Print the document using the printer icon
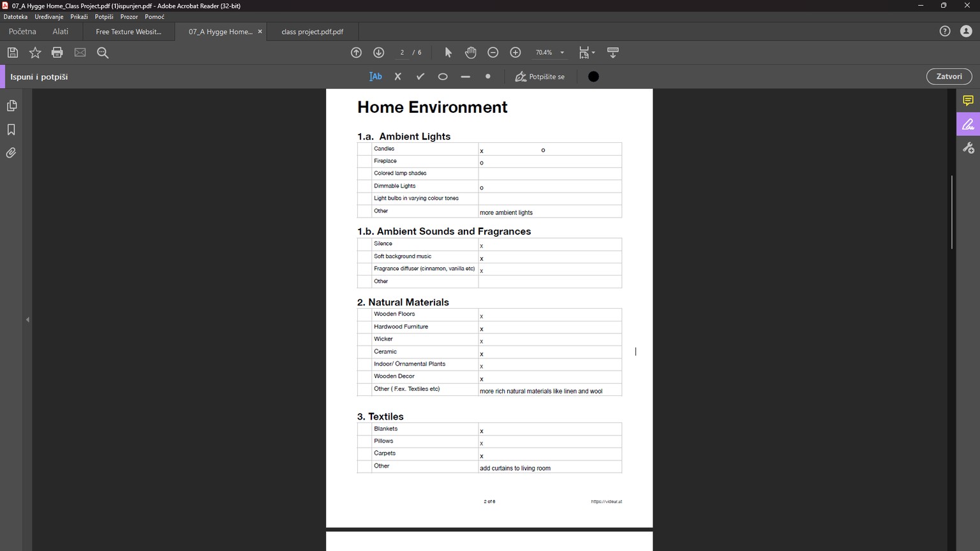The height and width of the screenshot is (551, 980). coord(57,53)
